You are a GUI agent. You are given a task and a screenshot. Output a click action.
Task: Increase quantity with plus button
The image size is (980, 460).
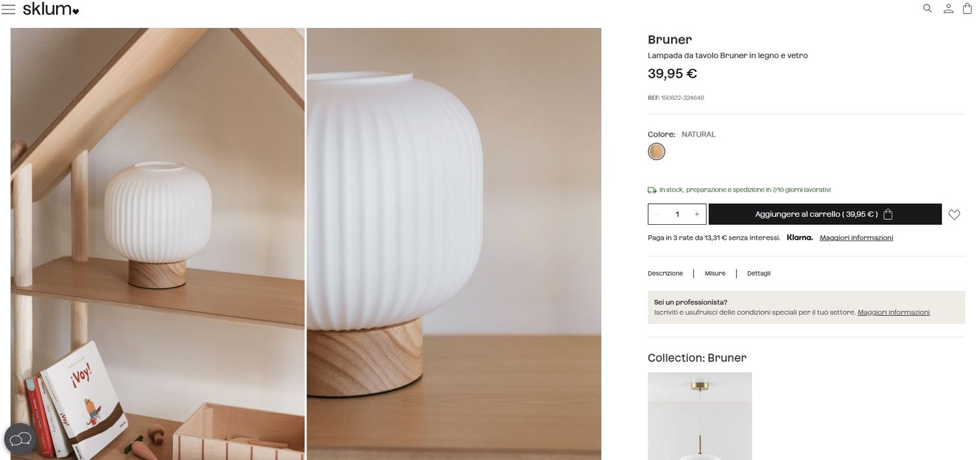(x=697, y=214)
